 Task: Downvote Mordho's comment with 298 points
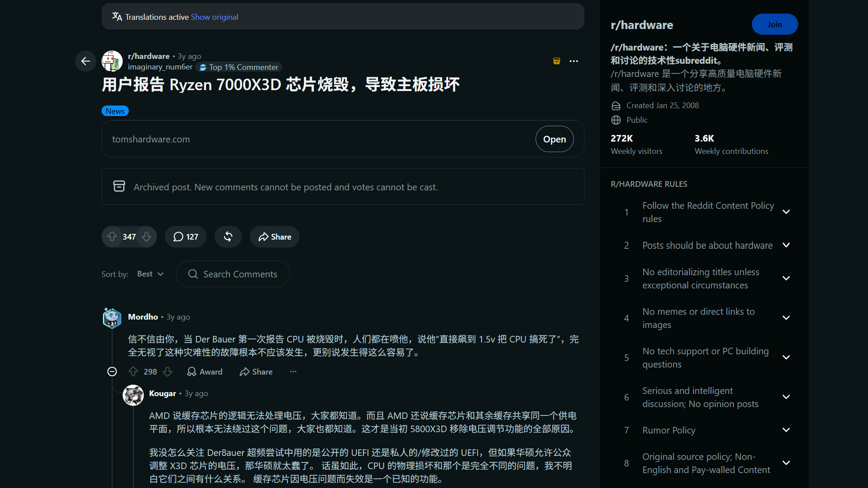(x=168, y=371)
